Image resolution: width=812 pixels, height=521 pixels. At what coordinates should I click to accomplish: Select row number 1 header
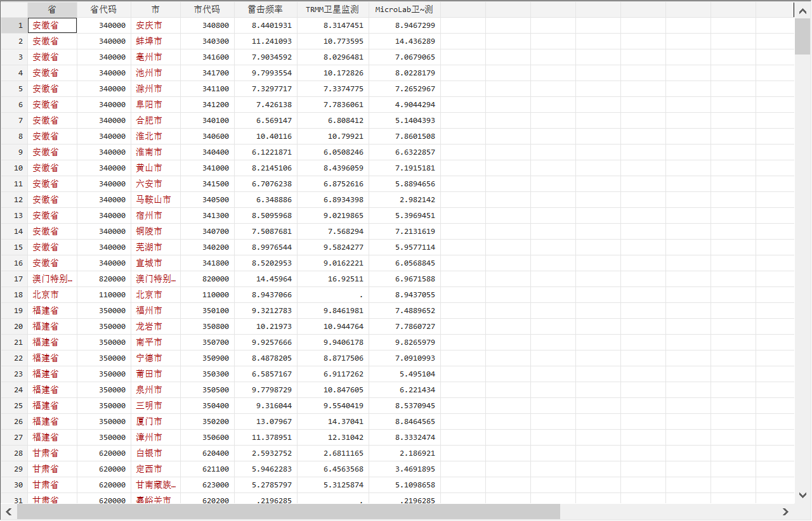(x=14, y=25)
